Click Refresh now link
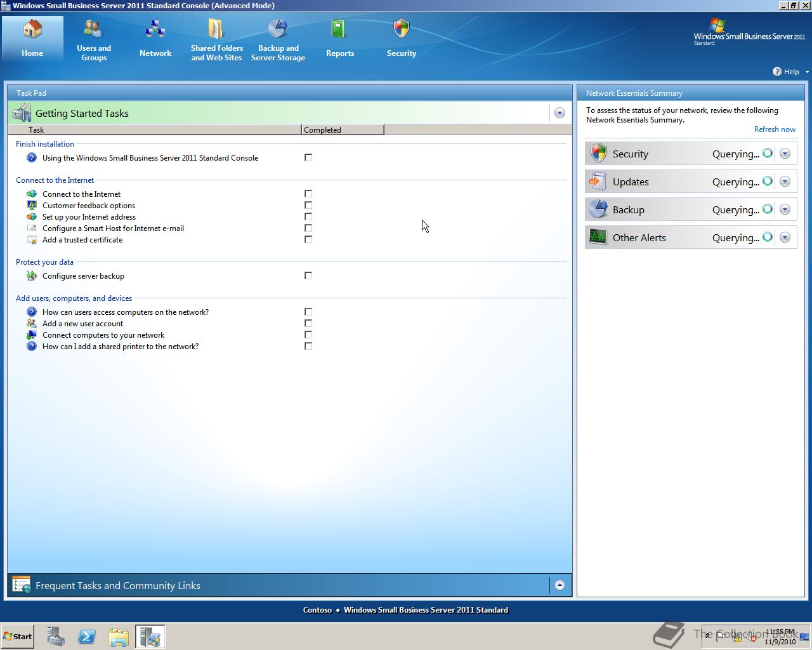The image size is (812, 650). [775, 129]
